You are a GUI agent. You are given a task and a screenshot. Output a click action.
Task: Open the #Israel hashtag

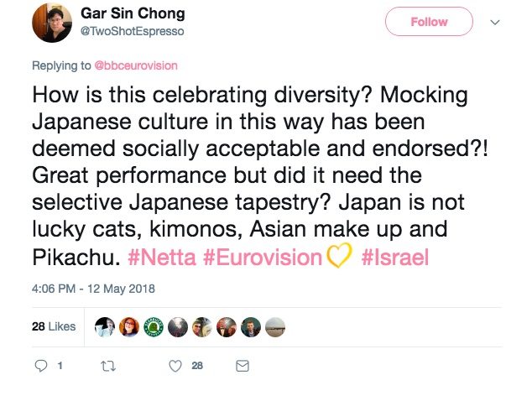[396, 258]
